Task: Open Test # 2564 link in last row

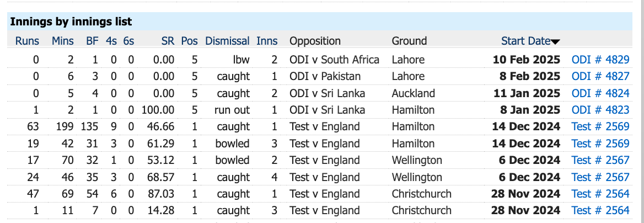Action: pyautogui.click(x=600, y=210)
